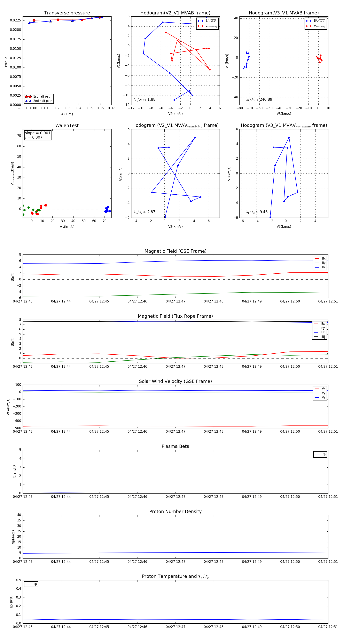
Task: Click the '2nd half path' legend entry
Action: [39, 101]
